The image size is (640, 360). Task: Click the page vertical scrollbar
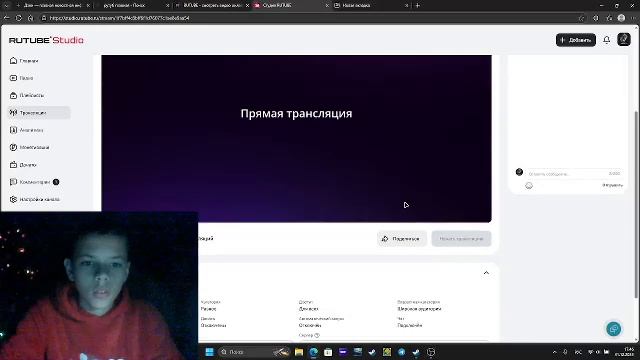pos(636,204)
